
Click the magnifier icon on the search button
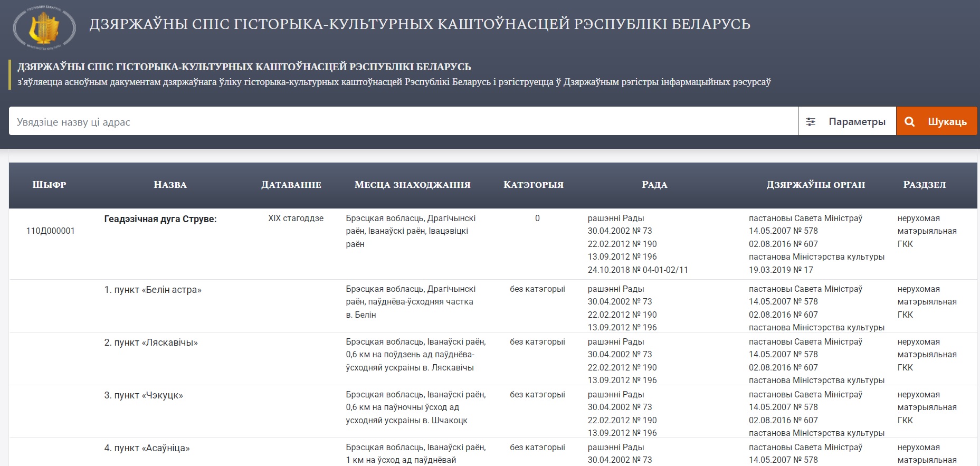(909, 122)
